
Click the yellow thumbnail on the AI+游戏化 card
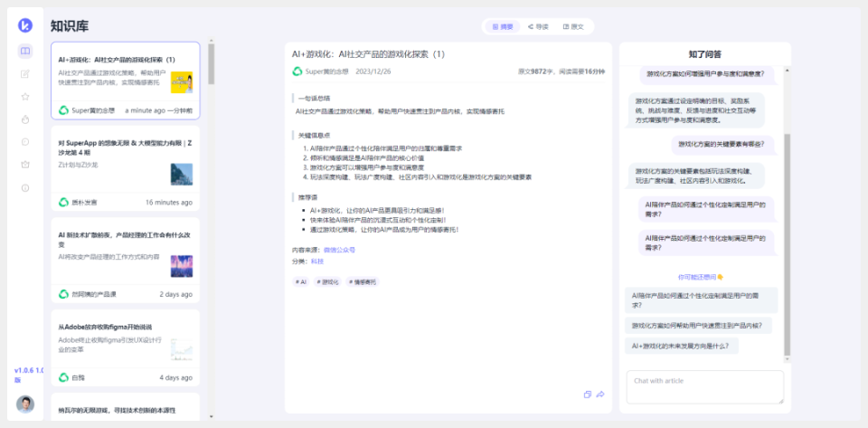[182, 82]
